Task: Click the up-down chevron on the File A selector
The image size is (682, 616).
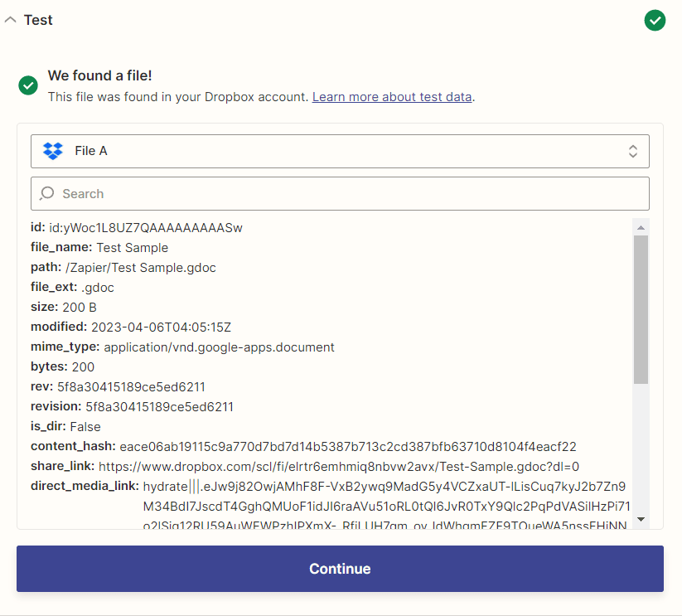Action: click(x=632, y=151)
